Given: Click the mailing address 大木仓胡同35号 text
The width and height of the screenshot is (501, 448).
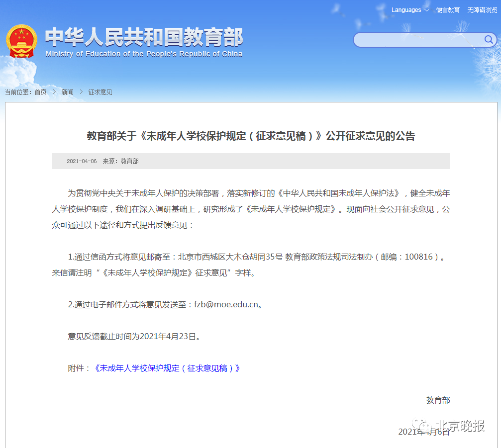Looking at the screenshot, I should point(254,257).
